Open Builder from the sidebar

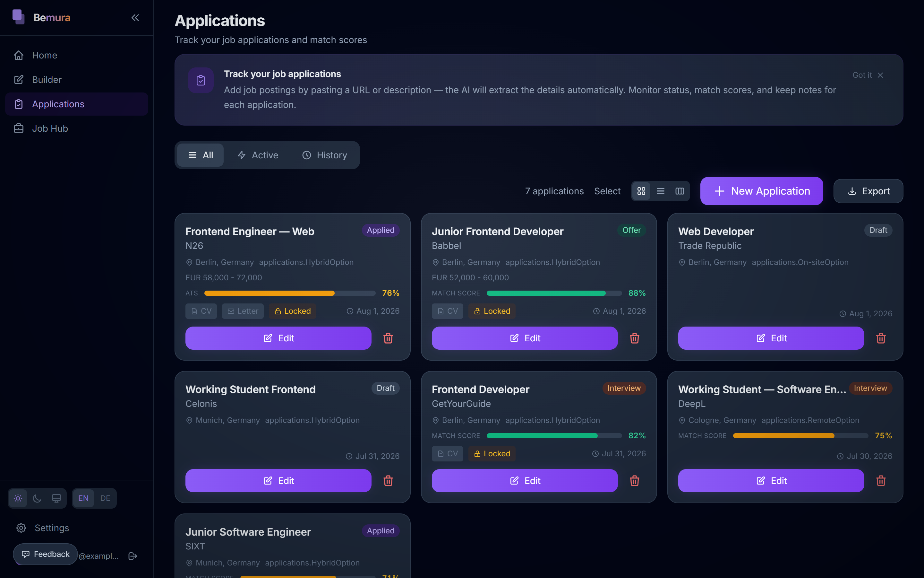pos(77,80)
